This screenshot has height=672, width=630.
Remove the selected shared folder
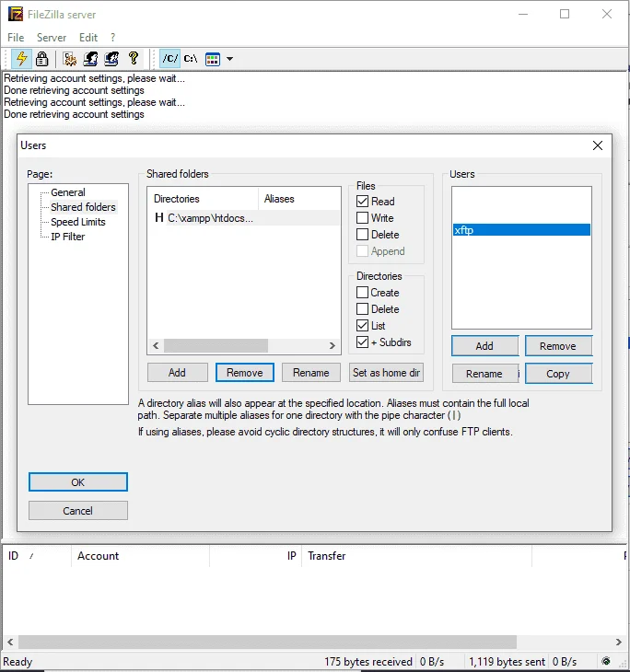coord(245,373)
